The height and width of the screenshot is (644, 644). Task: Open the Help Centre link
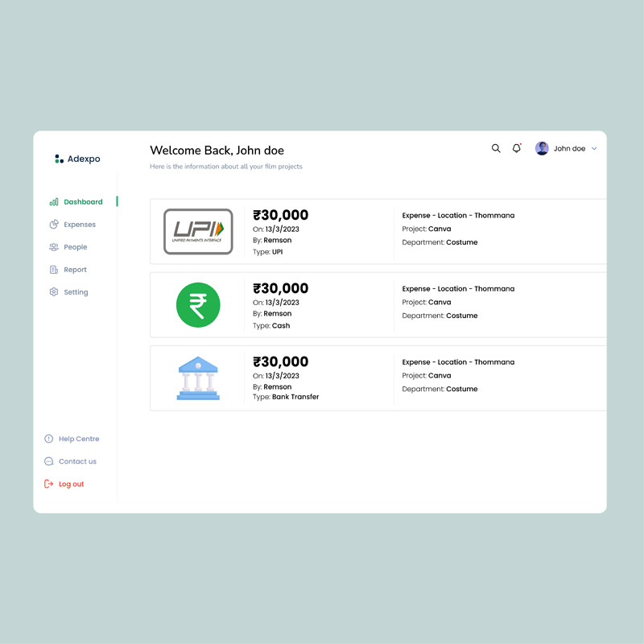click(79, 439)
